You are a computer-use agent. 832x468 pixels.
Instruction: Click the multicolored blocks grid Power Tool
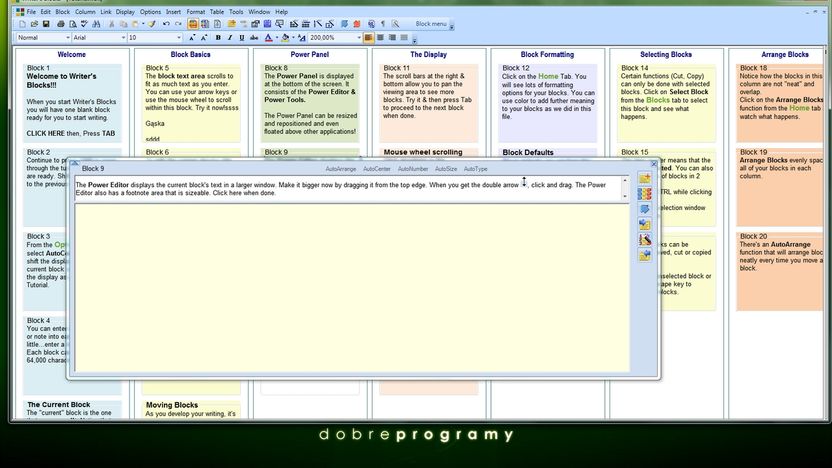click(645, 194)
